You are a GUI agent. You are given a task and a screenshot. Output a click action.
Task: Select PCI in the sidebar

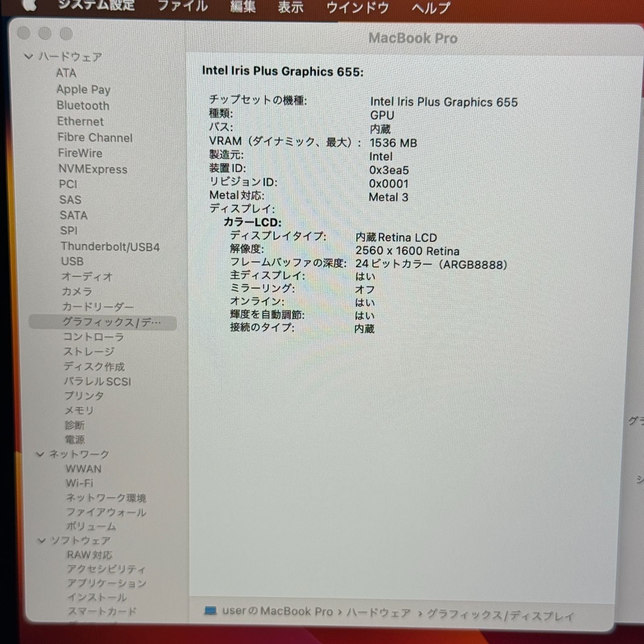coord(68,184)
